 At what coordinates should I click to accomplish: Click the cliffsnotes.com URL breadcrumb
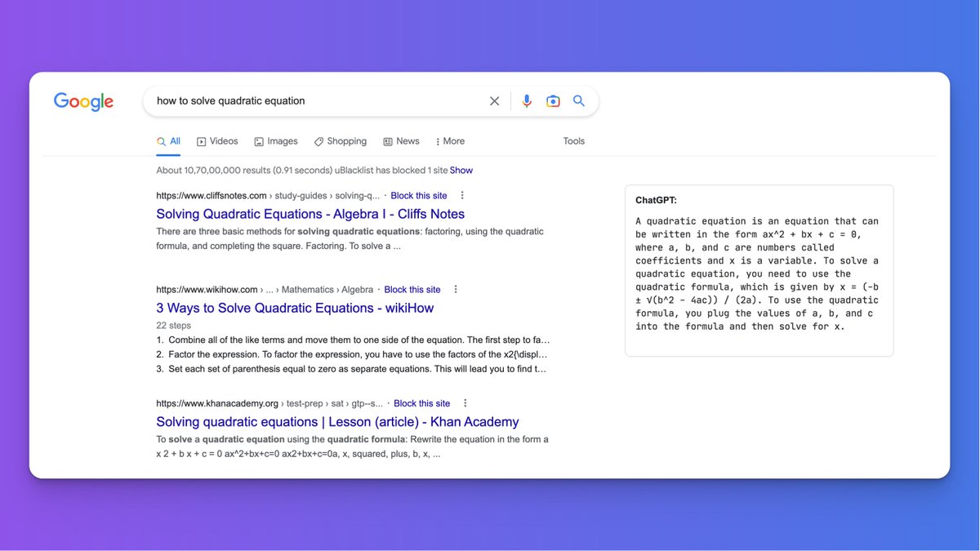(x=268, y=196)
